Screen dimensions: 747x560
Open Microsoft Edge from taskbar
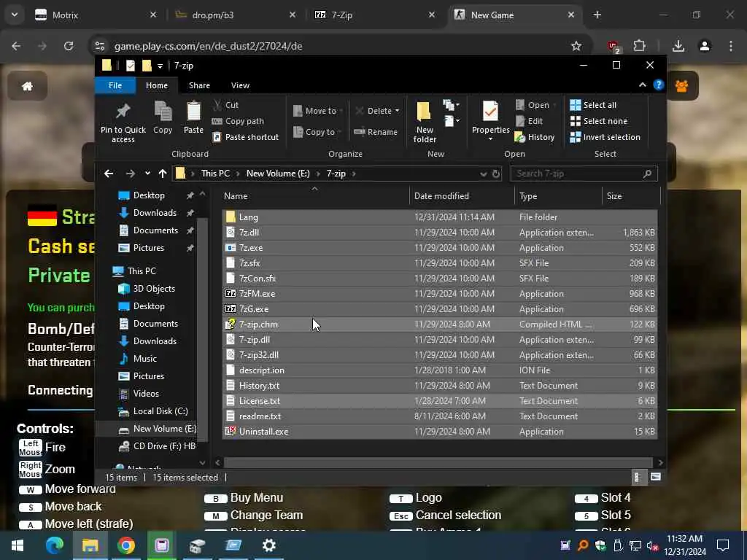[54, 545]
